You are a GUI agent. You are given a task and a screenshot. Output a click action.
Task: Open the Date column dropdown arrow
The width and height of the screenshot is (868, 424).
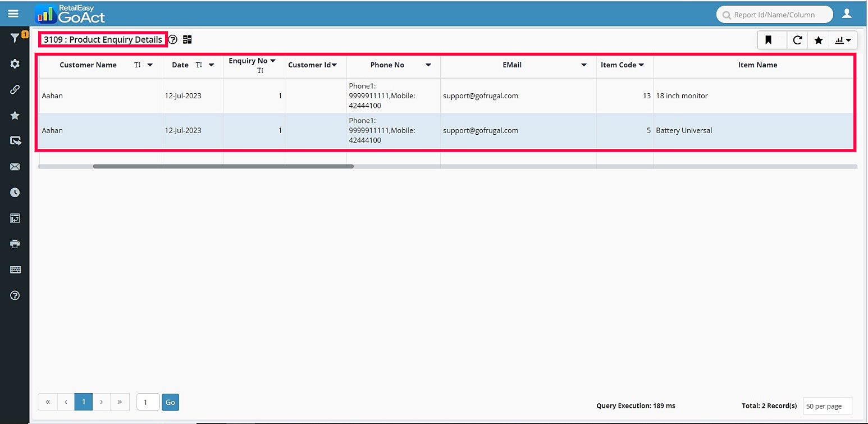(211, 65)
